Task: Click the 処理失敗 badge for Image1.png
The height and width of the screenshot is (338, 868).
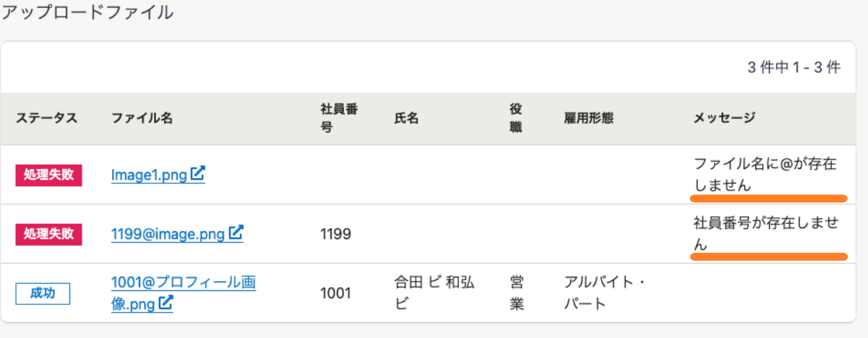Action: (48, 175)
